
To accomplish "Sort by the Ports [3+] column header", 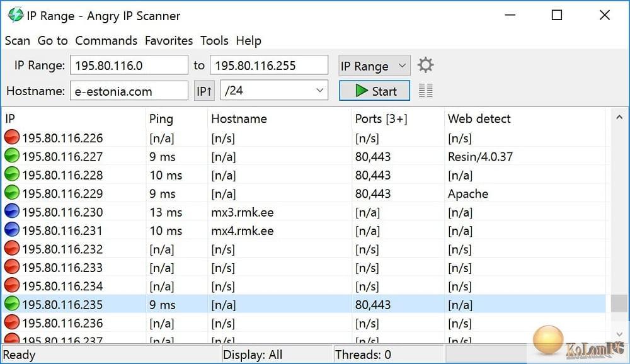I will [x=398, y=118].
